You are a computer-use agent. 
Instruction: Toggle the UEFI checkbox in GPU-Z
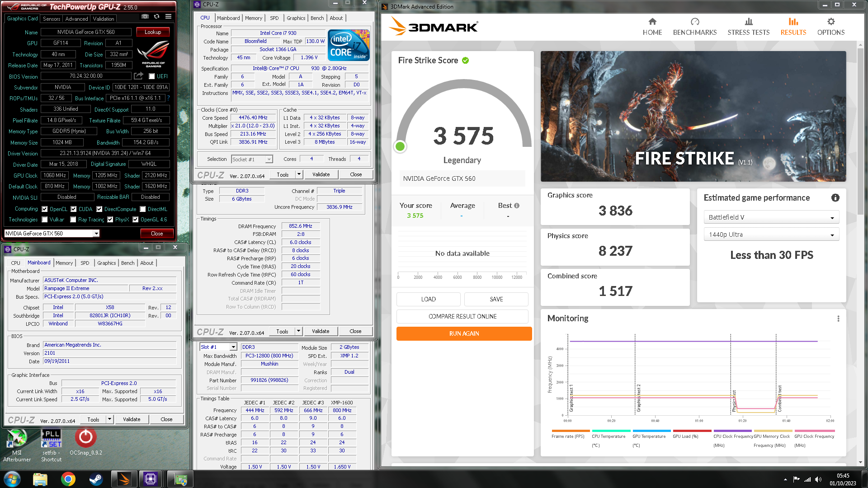[x=152, y=76]
